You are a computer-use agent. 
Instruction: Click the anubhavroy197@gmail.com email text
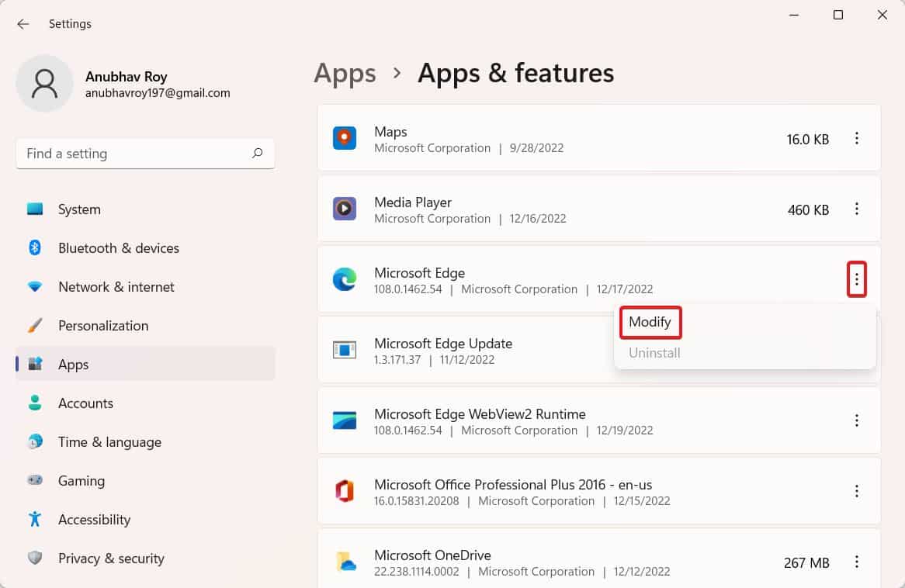click(158, 93)
